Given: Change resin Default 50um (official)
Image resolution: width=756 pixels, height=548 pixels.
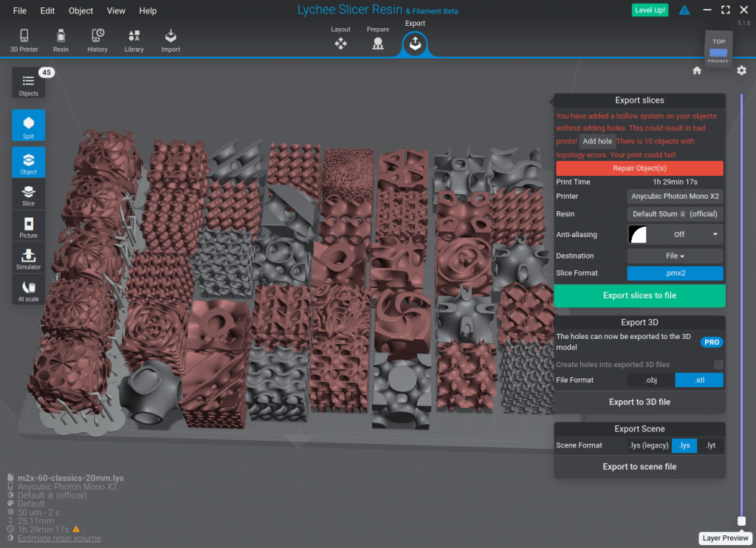Looking at the screenshot, I should click(x=675, y=213).
